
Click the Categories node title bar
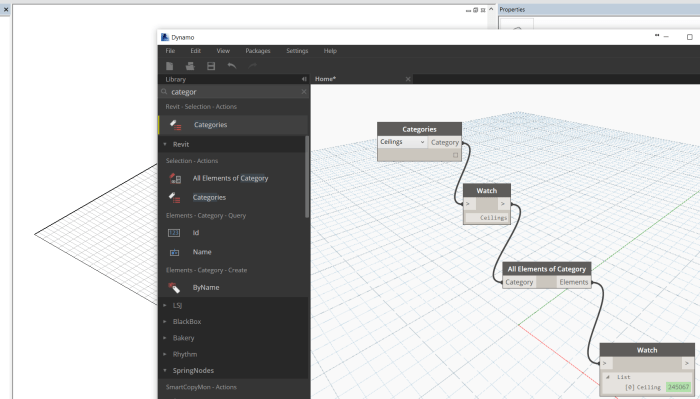point(420,129)
